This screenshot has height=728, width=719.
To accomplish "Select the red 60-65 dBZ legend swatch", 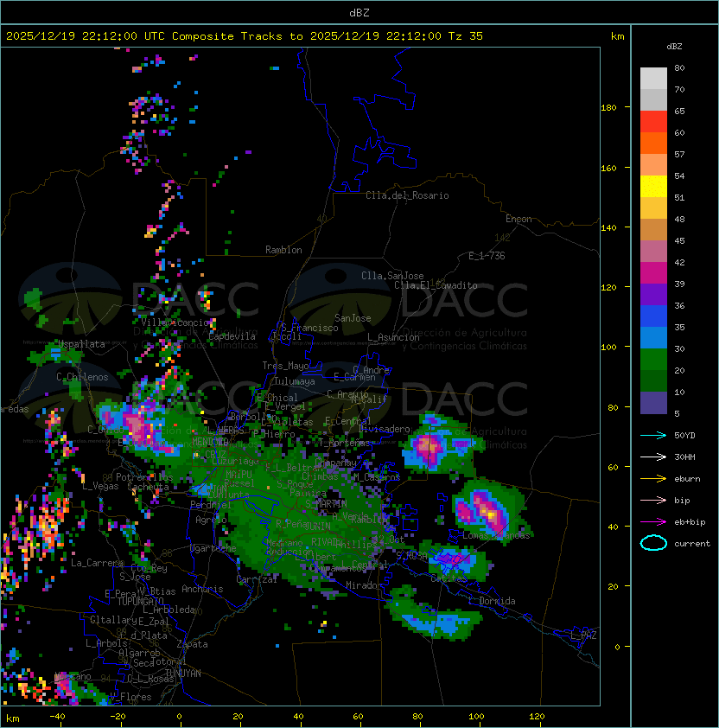I will (x=653, y=122).
